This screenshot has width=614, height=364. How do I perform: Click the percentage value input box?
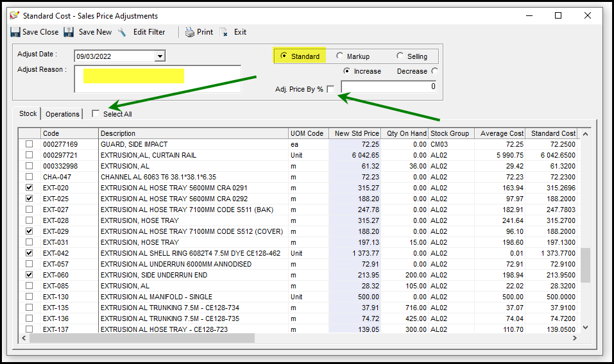389,87
